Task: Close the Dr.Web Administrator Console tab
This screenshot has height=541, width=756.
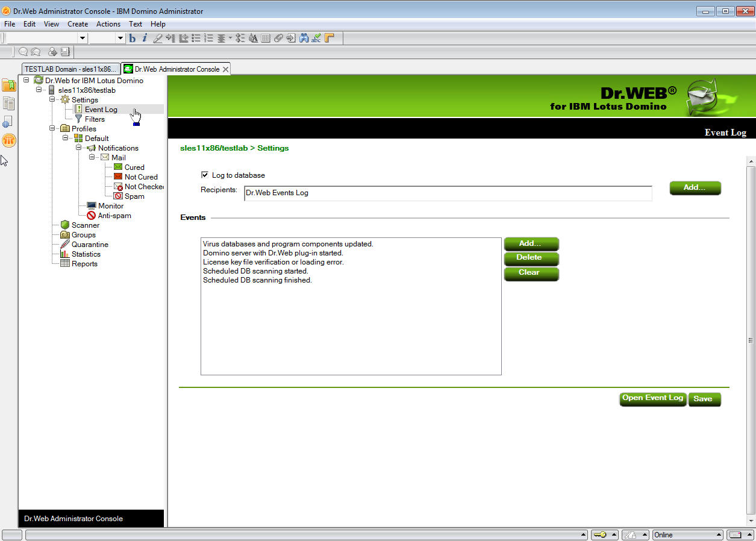Action: (225, 69)
